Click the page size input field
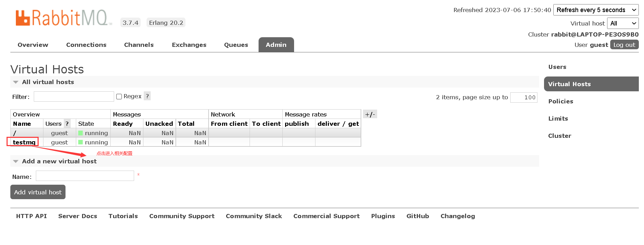 click(524, 98)
